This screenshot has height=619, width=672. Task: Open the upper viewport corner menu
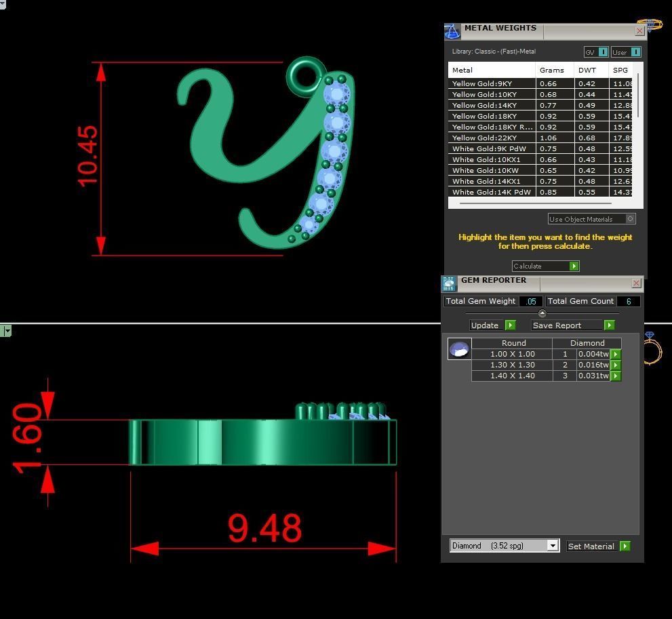click(x=3, y=4)
